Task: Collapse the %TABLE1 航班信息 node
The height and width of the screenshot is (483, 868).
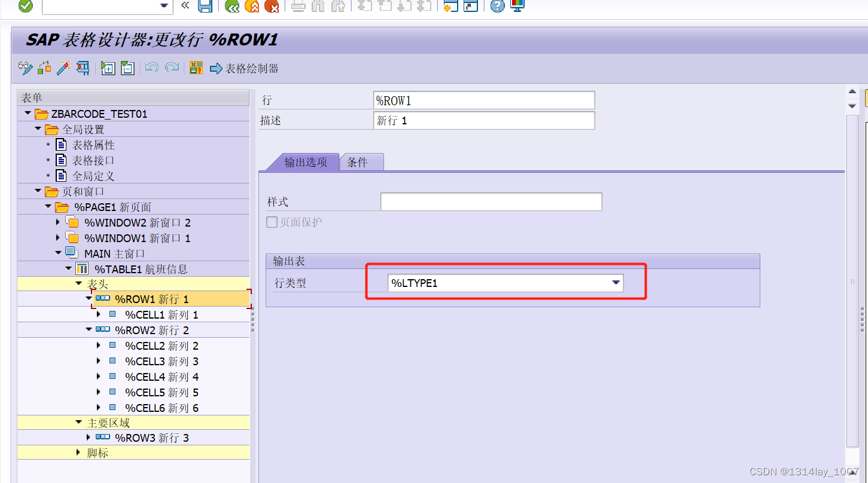Action: 69,268
